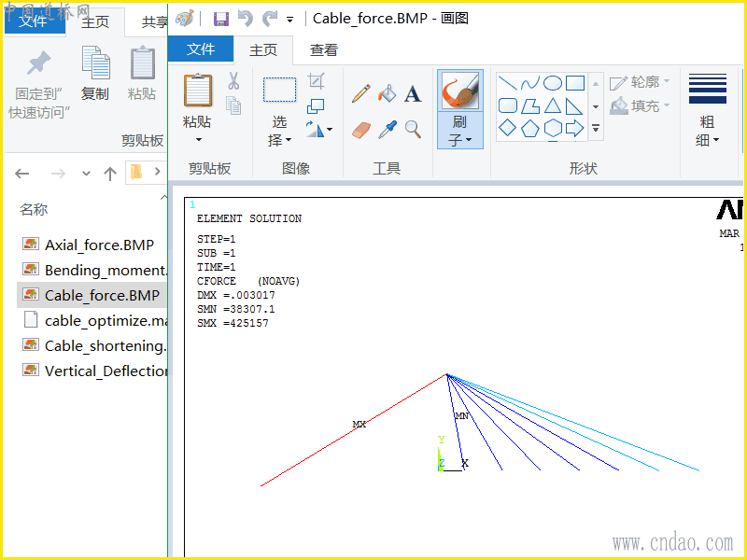Pick the Curve shape

529,83
